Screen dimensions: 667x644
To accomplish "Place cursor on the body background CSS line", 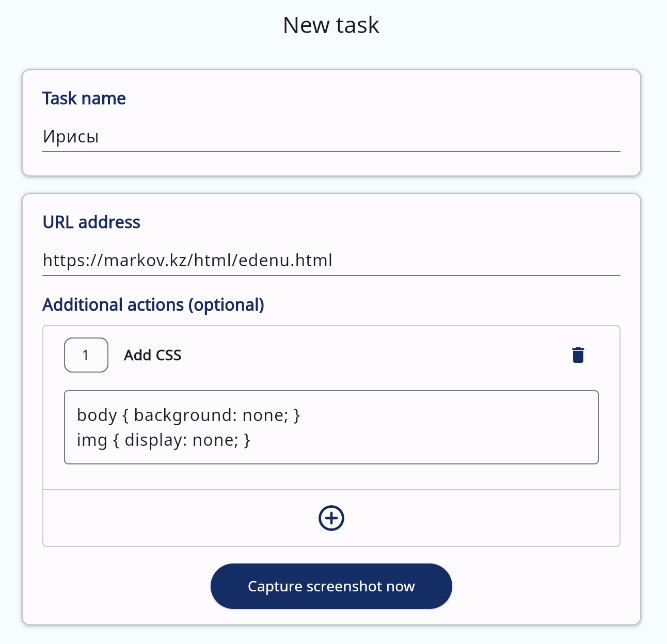I will (188, 415).
